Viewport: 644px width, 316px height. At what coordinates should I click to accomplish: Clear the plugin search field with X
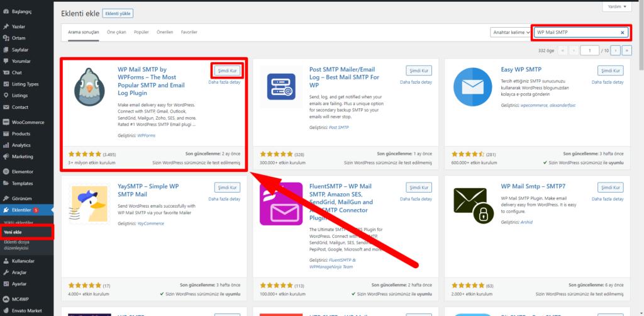[623, 32]
